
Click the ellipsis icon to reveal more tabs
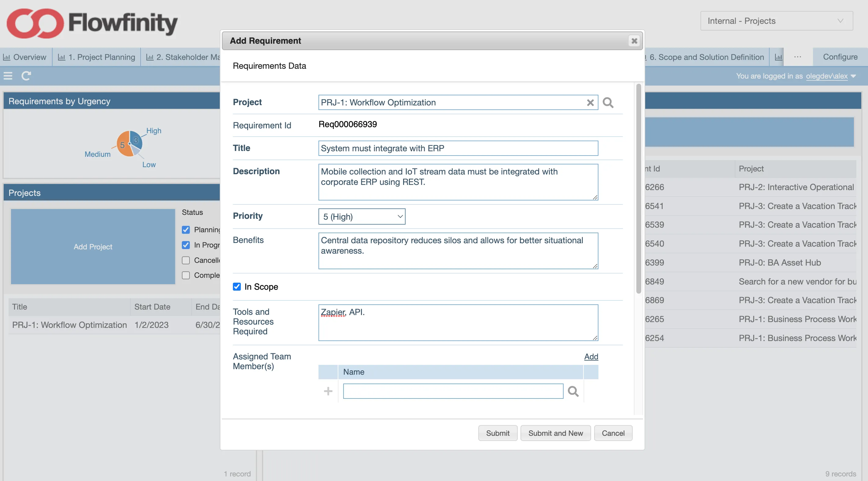point(797,57)
